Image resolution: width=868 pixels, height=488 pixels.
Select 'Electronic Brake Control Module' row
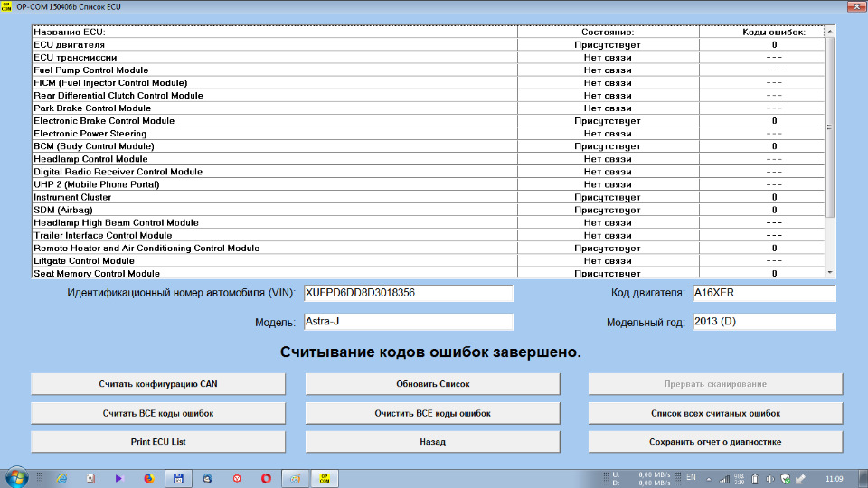tap(429, 121)
